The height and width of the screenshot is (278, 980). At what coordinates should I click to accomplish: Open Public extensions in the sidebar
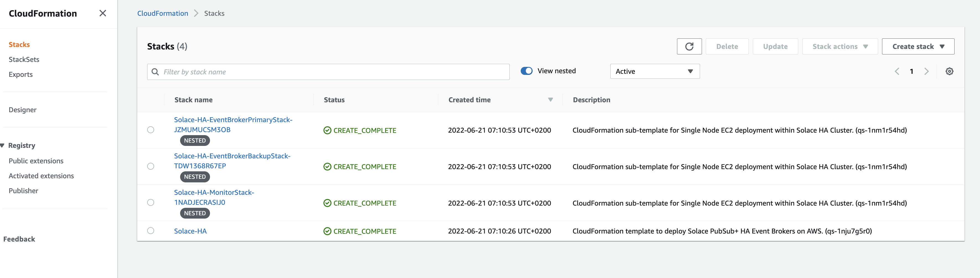36,161
